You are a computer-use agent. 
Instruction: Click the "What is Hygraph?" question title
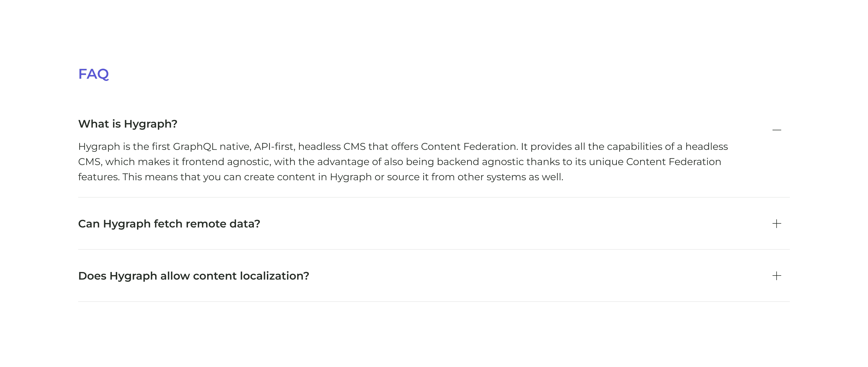(x=128, y=124)
